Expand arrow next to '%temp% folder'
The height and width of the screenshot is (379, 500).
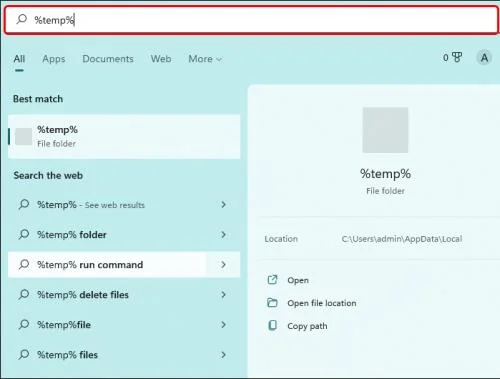pos(223,235)
